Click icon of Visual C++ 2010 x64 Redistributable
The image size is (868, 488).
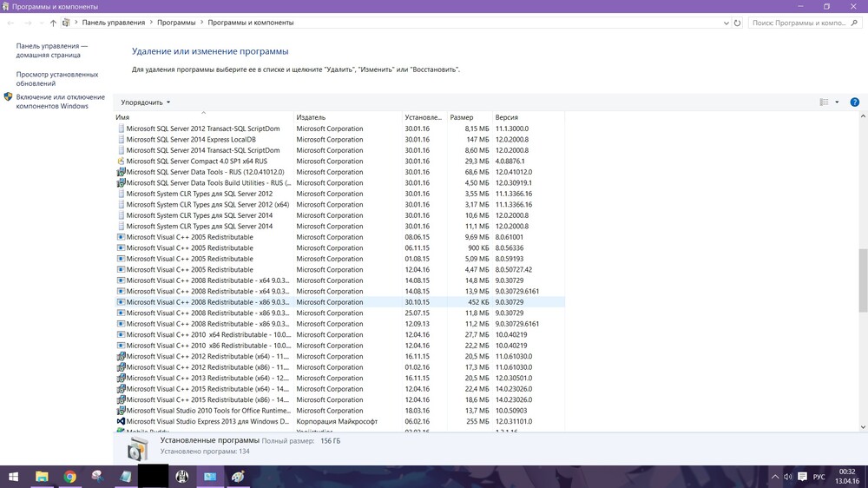[x=121, y=334]
